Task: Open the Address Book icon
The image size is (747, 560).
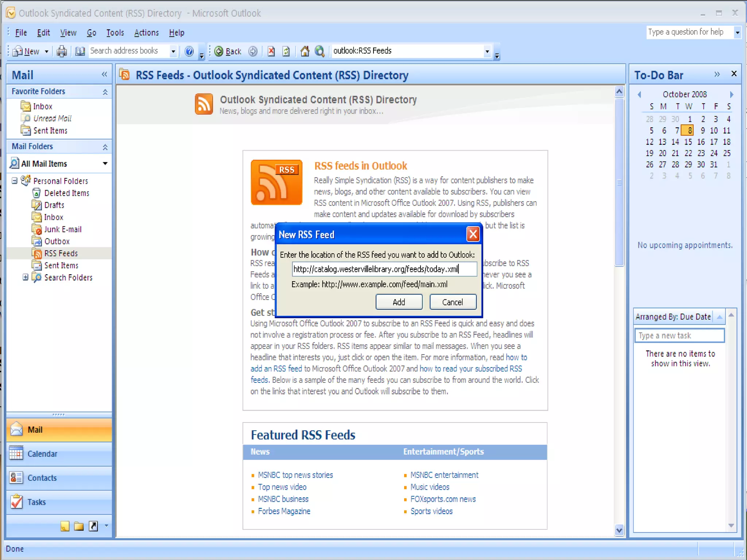Action: click(x=80, y=51)
